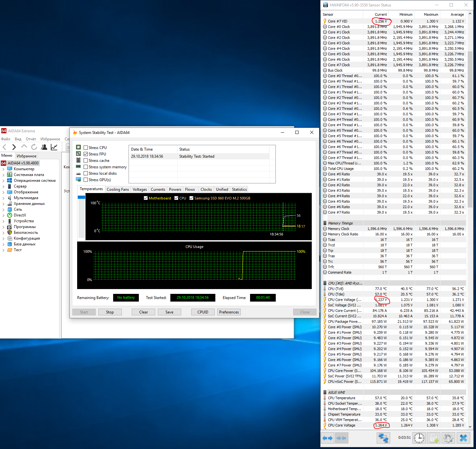Viewport: 476px width, 449px height.
Task: Expand the Тест tree node arrow
Action: tap(4, 250)
